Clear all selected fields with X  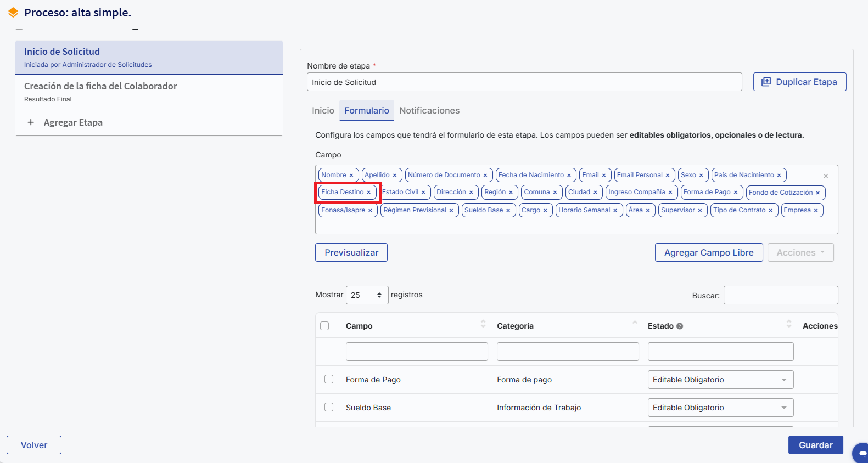826,176
